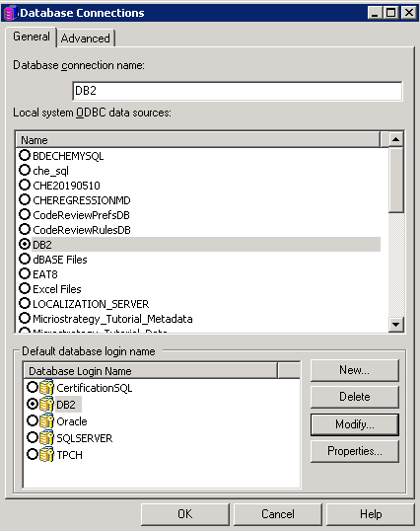
Task: Click the Database Login Name column header
Action: click(x=151, y=371)
